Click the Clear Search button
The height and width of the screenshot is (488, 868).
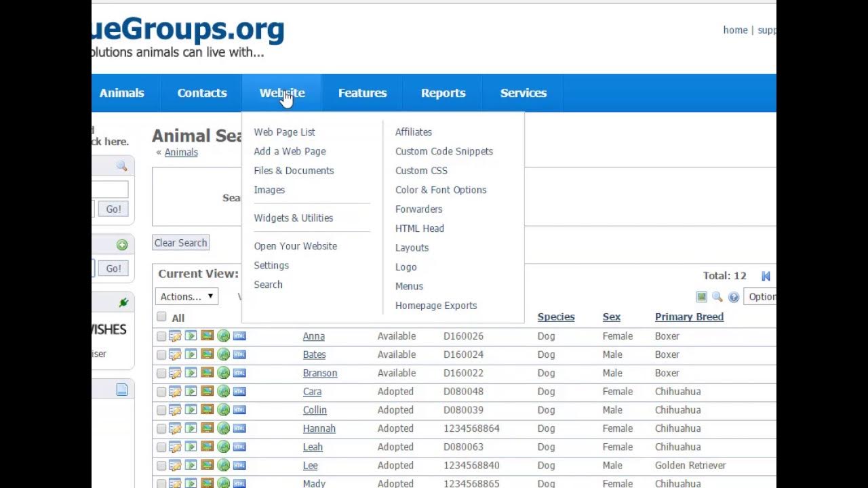(x=180, y=242)
